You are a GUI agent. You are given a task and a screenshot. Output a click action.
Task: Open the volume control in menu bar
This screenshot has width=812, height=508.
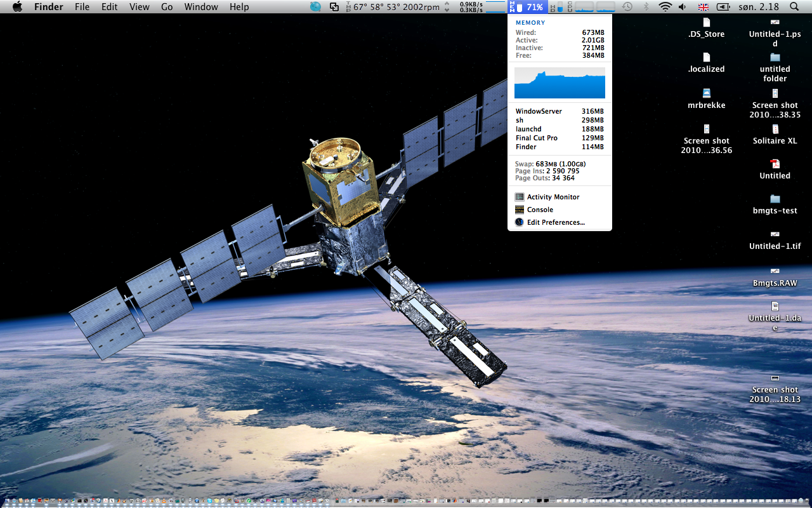(683, 7)
